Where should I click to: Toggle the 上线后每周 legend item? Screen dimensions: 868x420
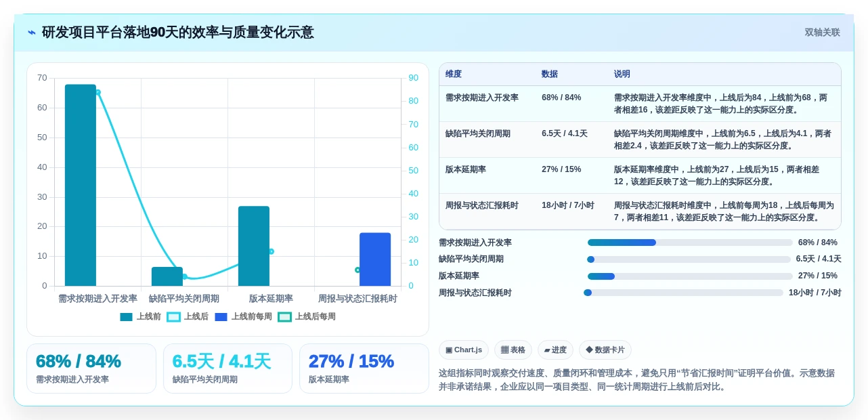307,316
